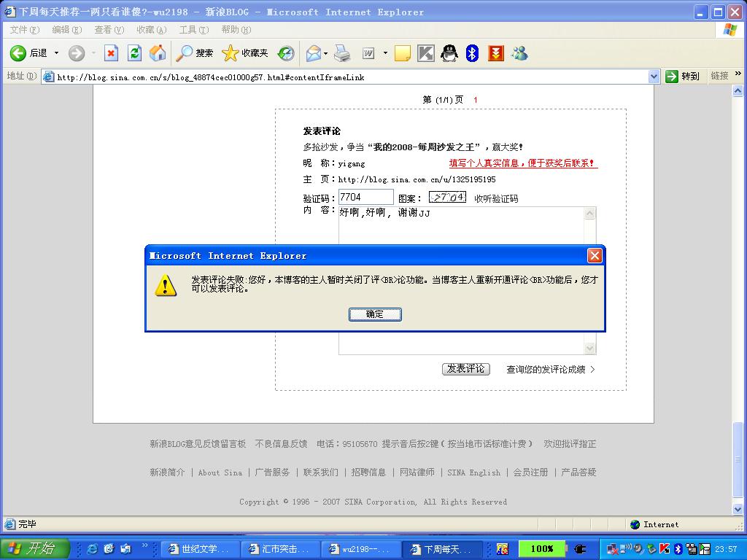Print the page with the printer icon
Screen dimensions: 747x560
342,53
